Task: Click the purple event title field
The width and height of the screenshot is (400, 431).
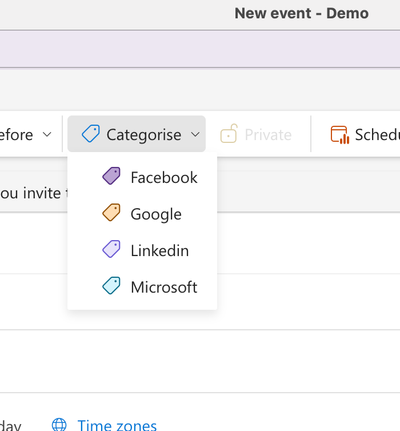Action: (200, 49)
